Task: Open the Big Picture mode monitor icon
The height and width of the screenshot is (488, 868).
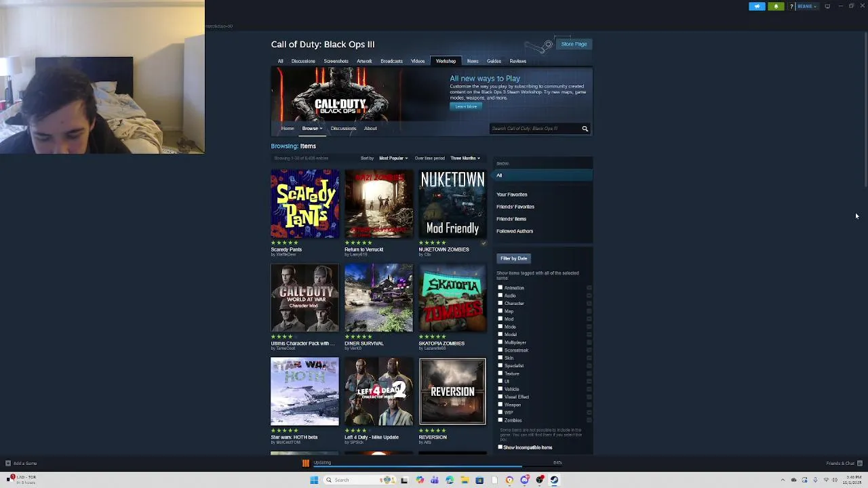Action: click(827, 6)
